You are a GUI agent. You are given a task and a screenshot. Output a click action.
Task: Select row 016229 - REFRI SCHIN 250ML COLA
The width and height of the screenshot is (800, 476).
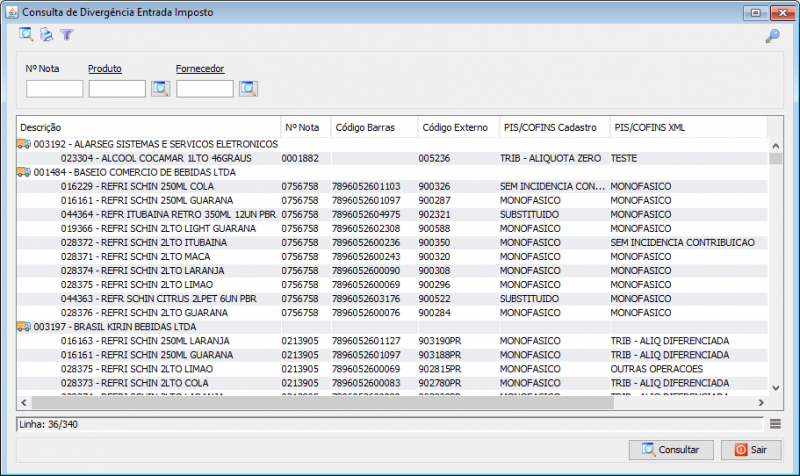(x=392, y=186)
